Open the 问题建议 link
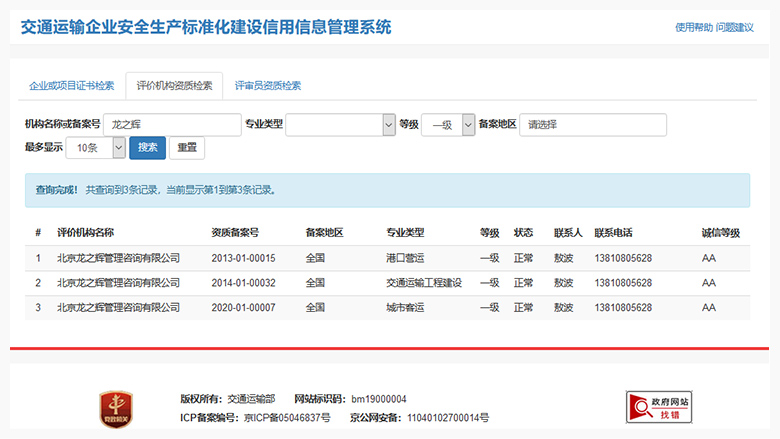780x439 pixels. (x=735, y=27)
